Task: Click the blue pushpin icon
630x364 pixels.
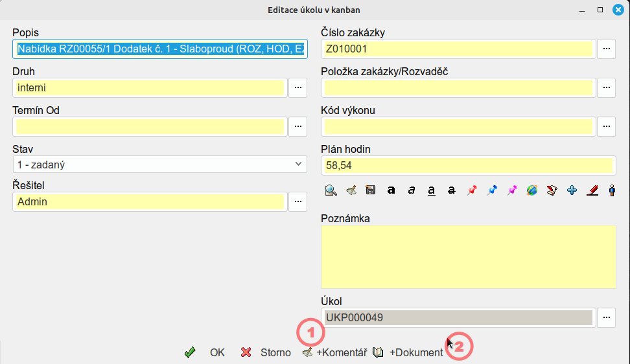Action: 492,190
